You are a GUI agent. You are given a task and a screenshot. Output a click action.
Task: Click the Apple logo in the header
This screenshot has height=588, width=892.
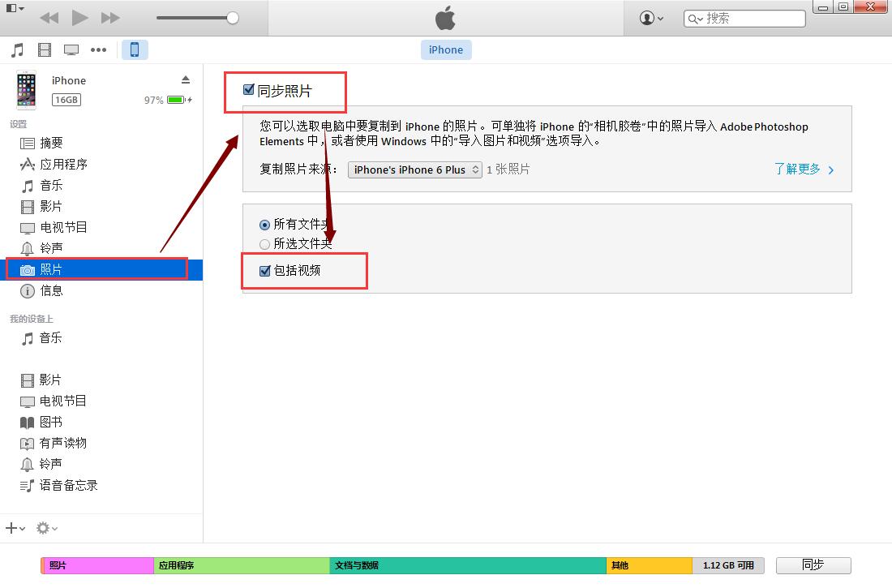coord(445,18)
